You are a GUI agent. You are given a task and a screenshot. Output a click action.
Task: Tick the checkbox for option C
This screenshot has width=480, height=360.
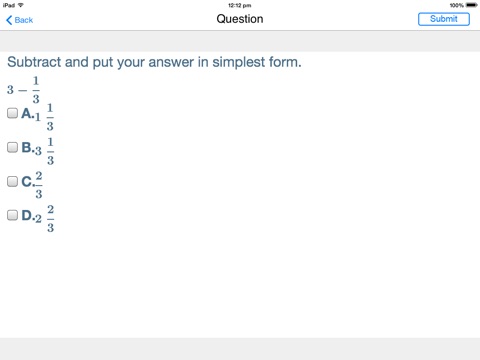coord(12,182)
